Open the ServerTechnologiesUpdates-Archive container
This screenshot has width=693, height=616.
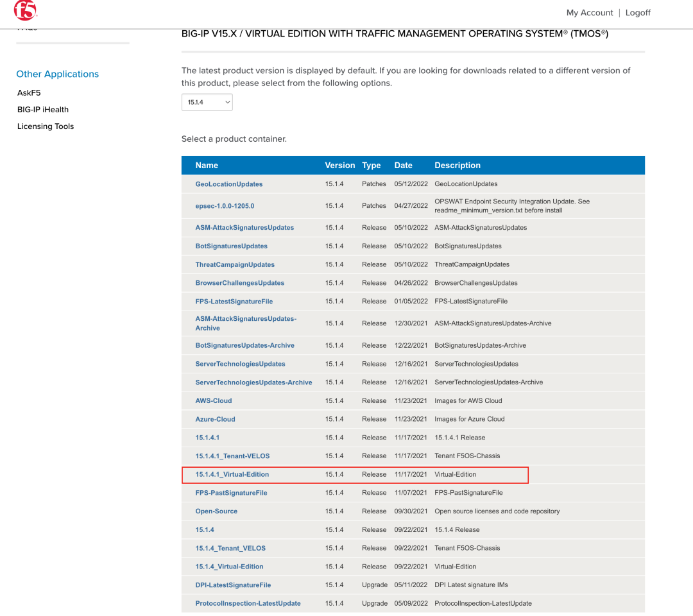point(253,382)
